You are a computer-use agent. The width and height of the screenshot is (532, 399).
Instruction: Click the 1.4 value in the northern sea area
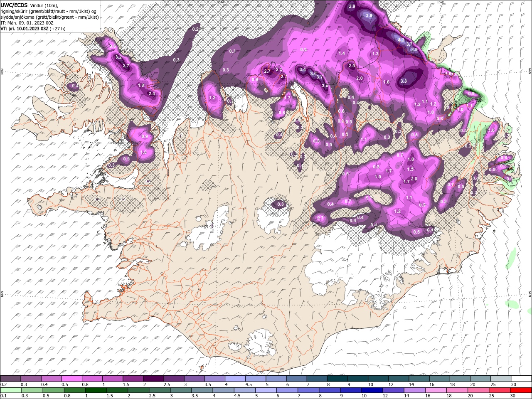click(x=342, y=53)
